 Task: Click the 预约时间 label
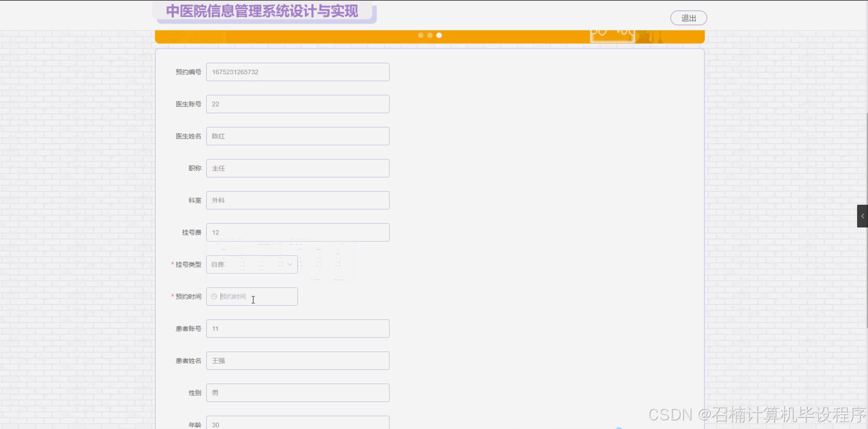[188, 297]
